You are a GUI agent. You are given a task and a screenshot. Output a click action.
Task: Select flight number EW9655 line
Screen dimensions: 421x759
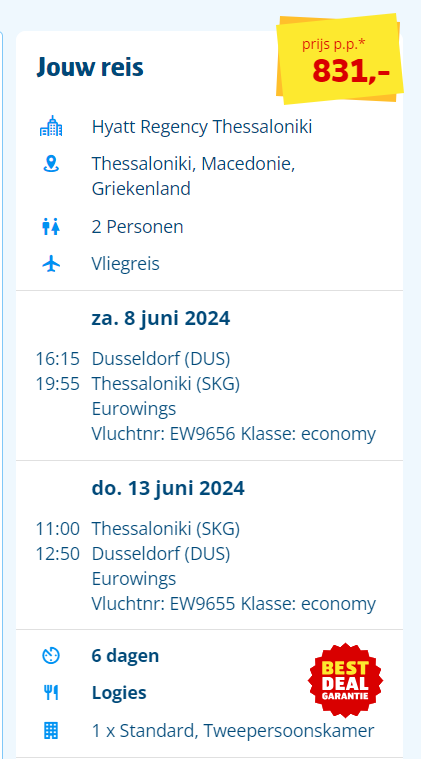(234, 604)
